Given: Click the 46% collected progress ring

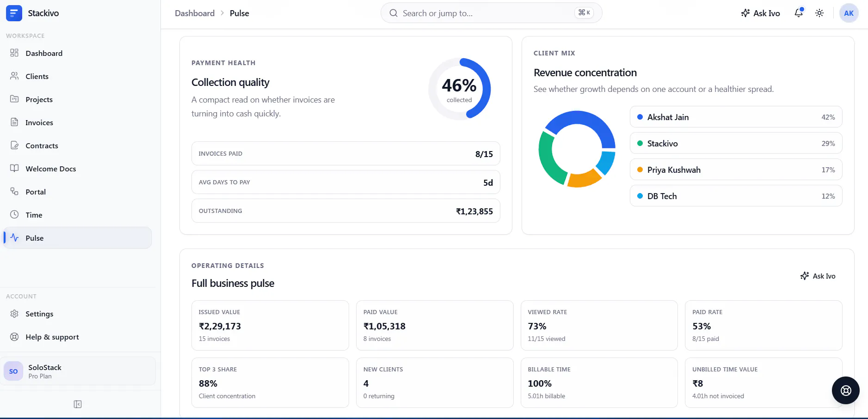Looking at the screenshot, I should coord(459,89).
